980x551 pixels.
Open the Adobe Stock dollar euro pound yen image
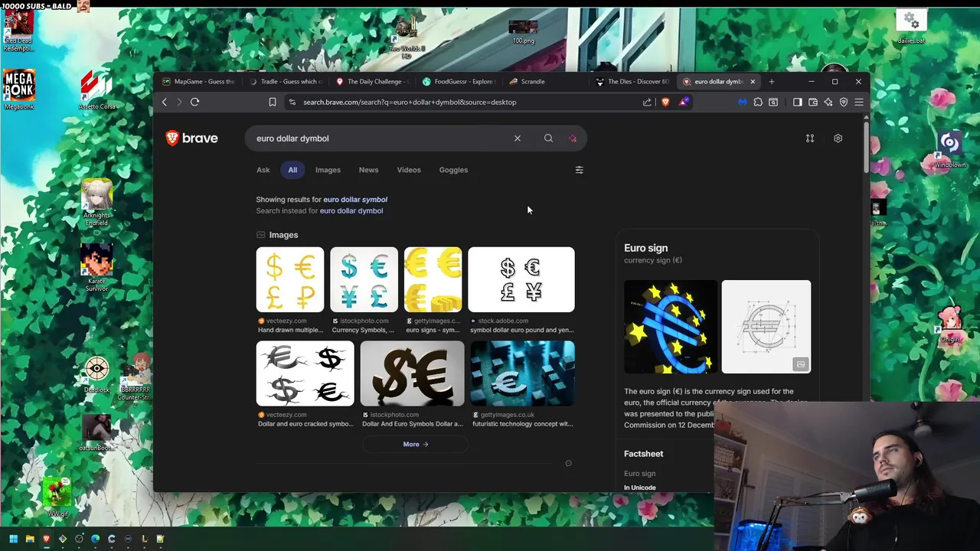tap(521, 279)
